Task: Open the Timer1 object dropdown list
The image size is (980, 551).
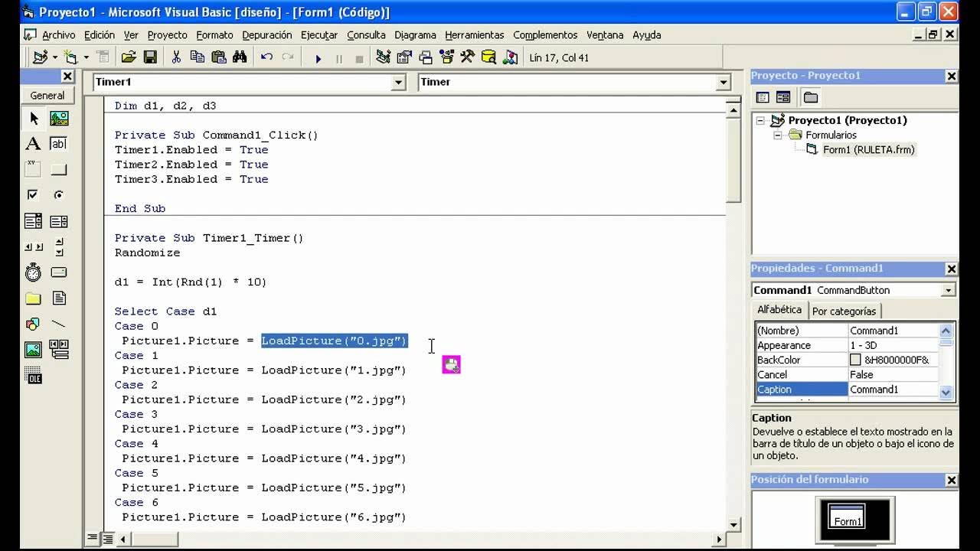Action: [398, 83]
